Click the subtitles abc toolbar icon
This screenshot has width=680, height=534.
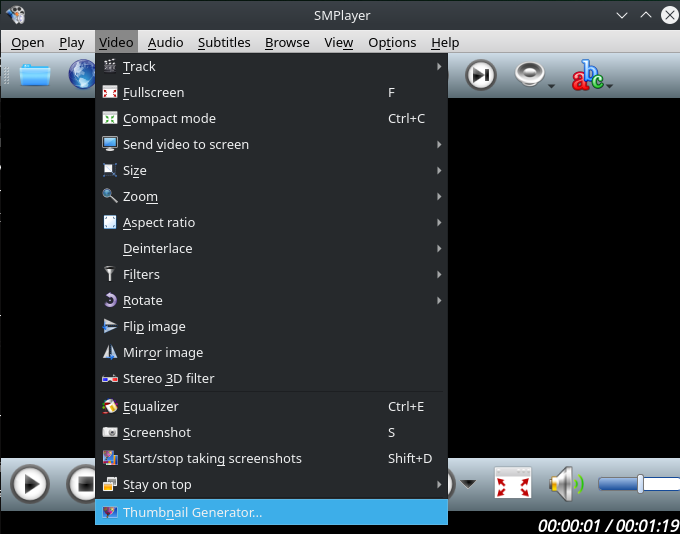click(x=588, y=75)
